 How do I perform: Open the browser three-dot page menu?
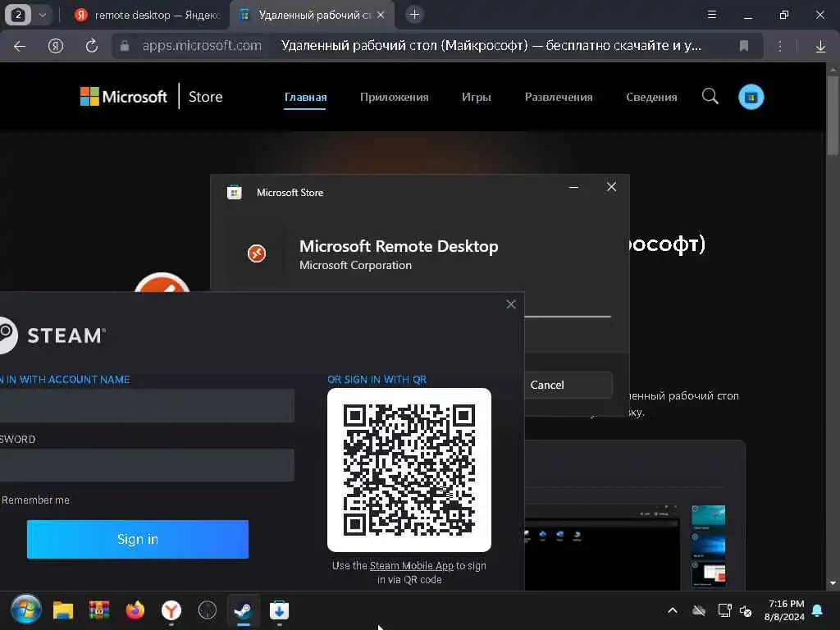coord(780,46)
